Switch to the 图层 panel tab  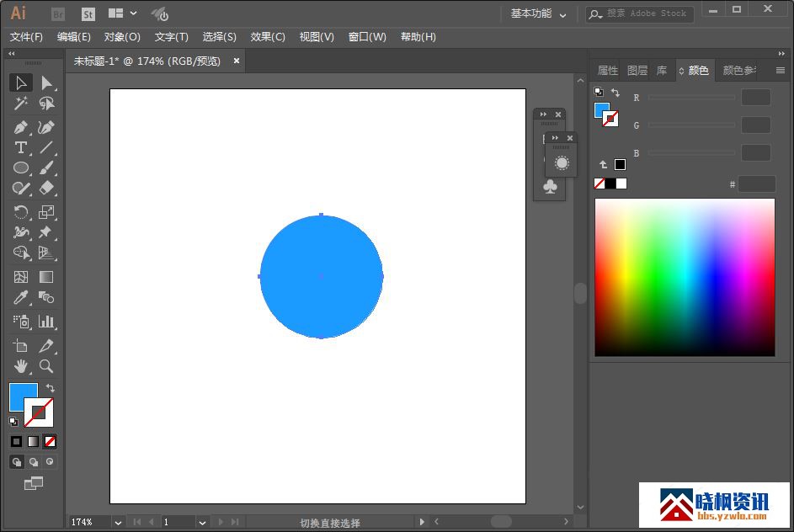(x=637, y=71)
